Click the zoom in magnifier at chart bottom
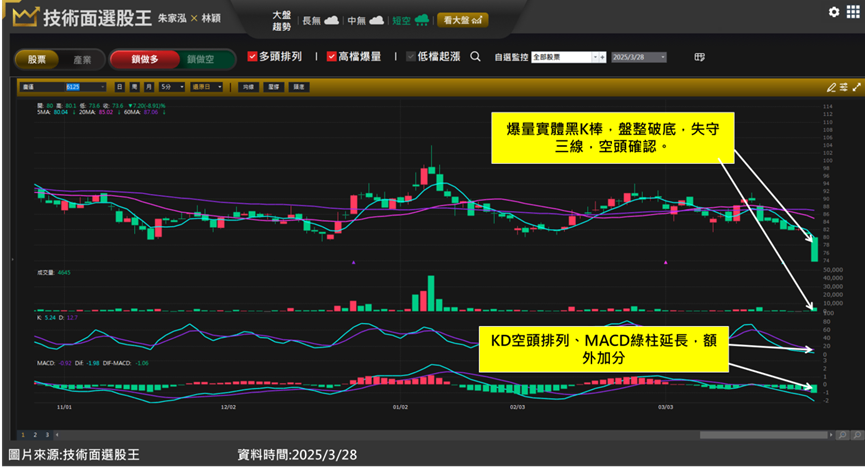865x470 pixels. tap(842, 435)
